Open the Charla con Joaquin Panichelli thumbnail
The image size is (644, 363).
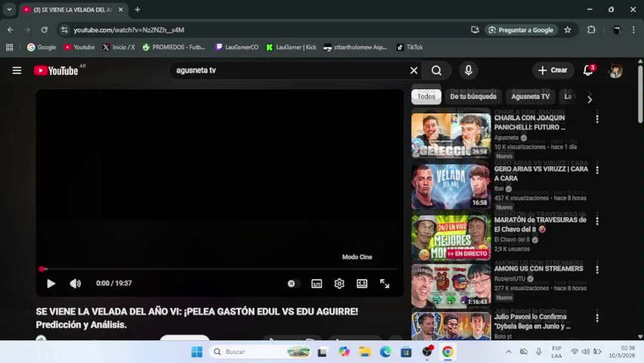451,135
